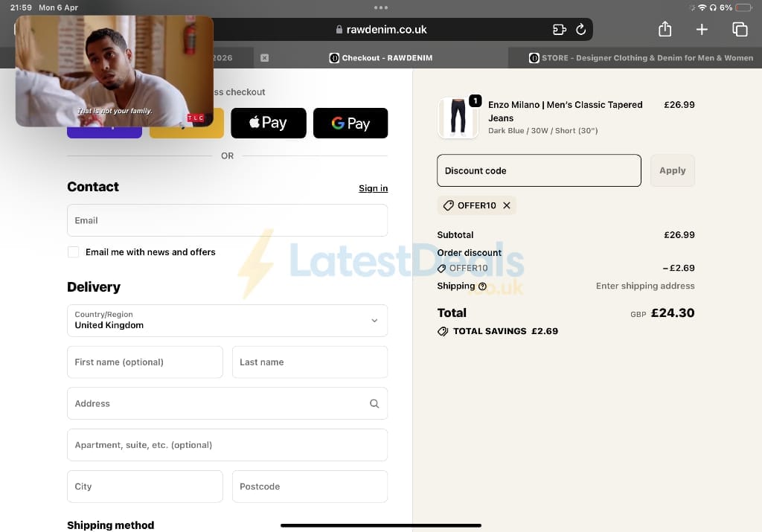762x532 pixels.
Task: Search address with the magnifier icon
Action: tap(374, 403)
